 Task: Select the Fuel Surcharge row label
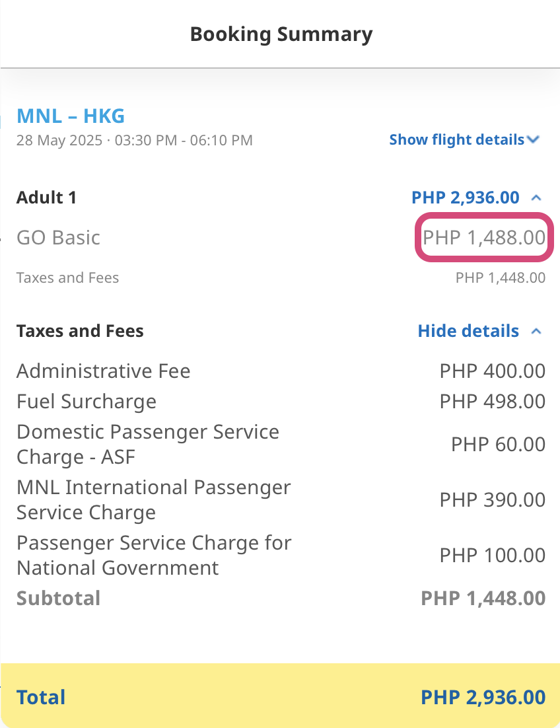[x=87, y=402]
